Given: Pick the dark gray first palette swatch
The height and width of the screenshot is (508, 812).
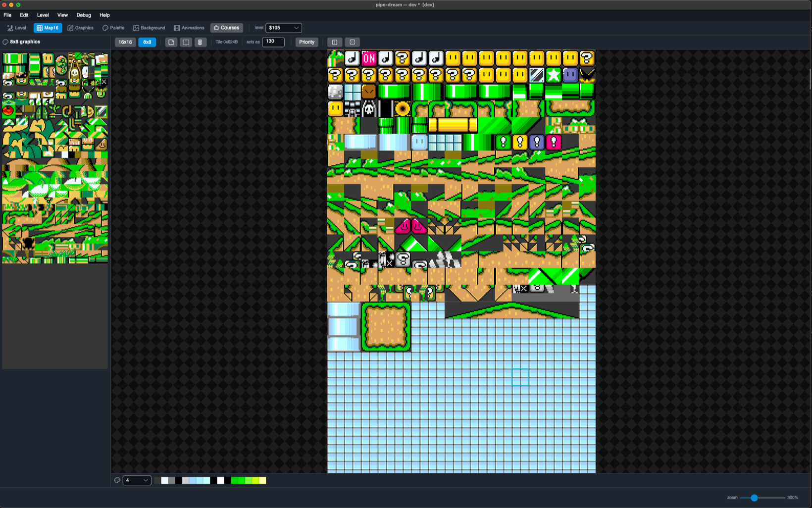Looking at the screenshot, I should pos(157,480).
